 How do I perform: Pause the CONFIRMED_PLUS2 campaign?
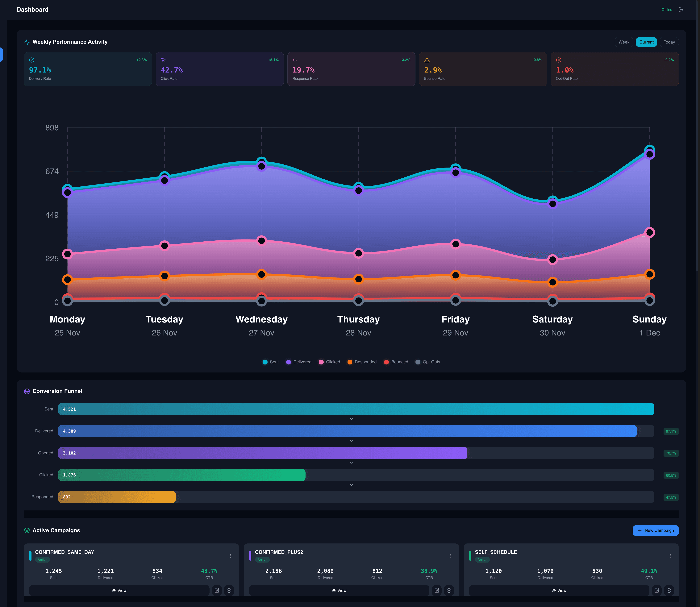[x=449, y=590]
